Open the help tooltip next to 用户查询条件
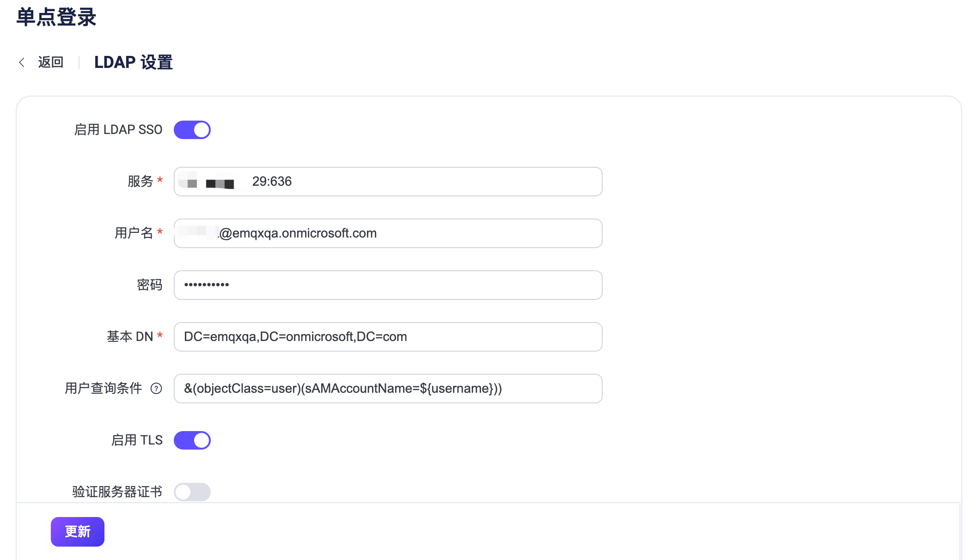 pos(157,389)
